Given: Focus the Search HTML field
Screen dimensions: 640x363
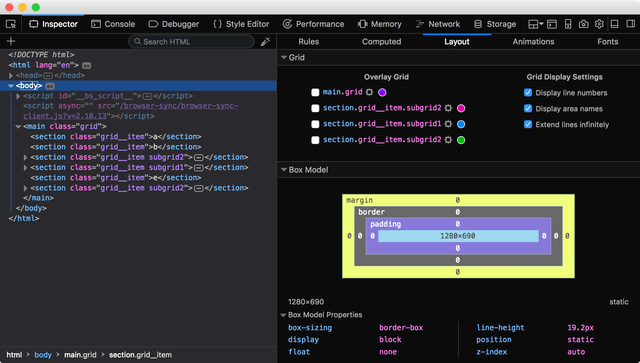Looking at the screenshot, I should [x=191, y=41].
